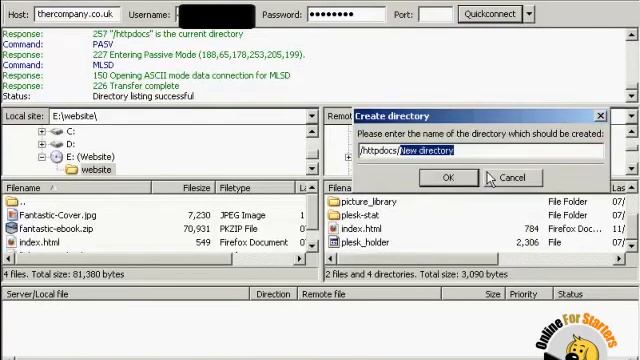The image size is (640, 360).
Task: Sort local files by Filesize column
Action: coord(183,188)
